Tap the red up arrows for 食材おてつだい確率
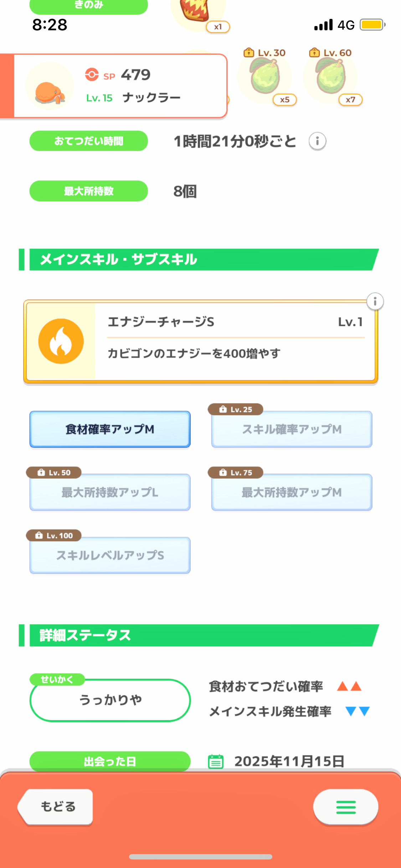 pos(349,686)
